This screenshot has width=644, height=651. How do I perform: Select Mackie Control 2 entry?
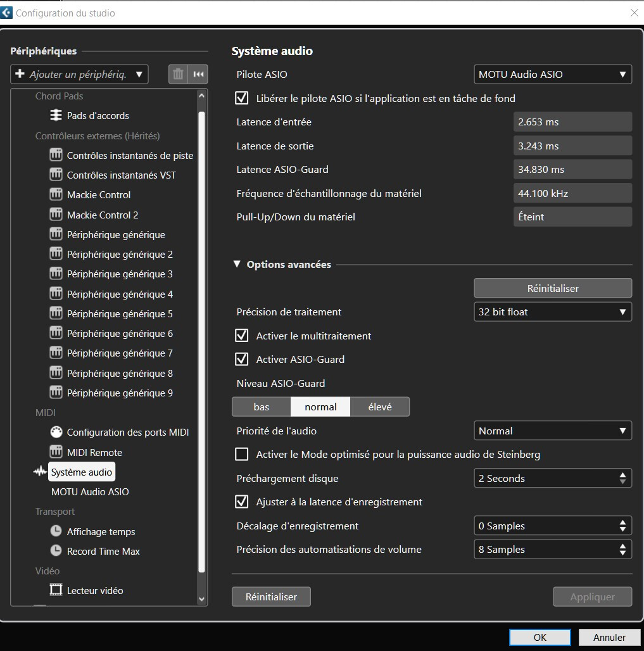pos(103,215)
